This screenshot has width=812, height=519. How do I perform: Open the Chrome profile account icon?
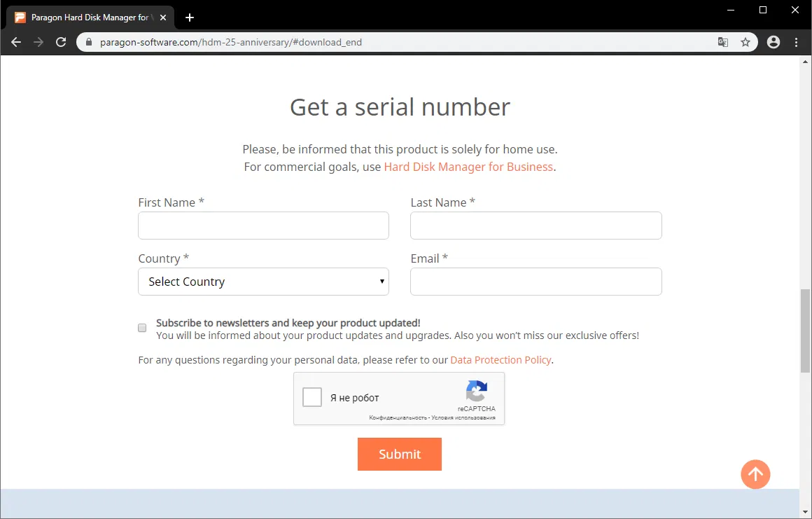773,43
